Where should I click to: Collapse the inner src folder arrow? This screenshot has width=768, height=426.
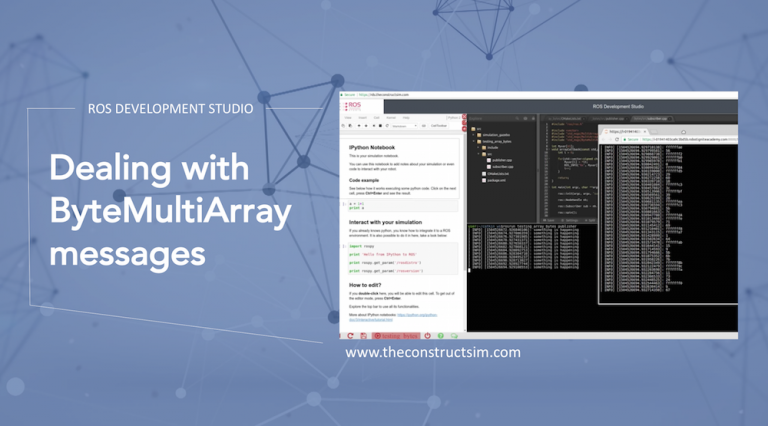coord(479,154)
